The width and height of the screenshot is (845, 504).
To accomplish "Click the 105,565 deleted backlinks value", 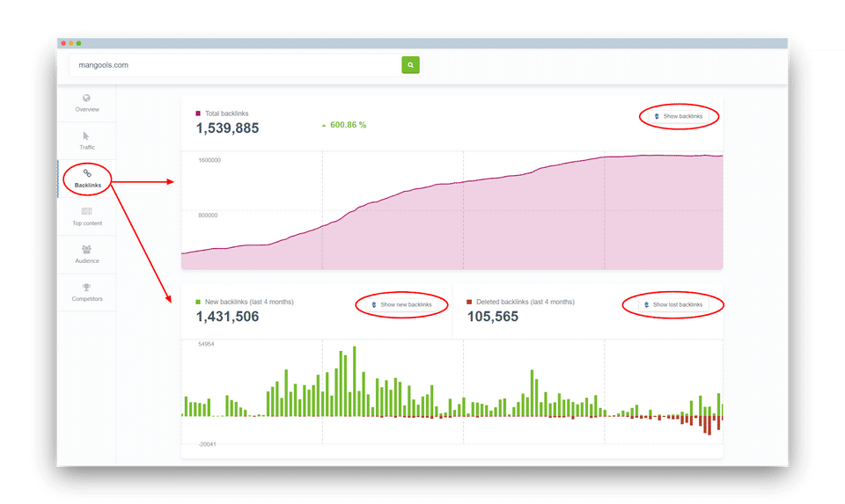I will coord(493,317).
